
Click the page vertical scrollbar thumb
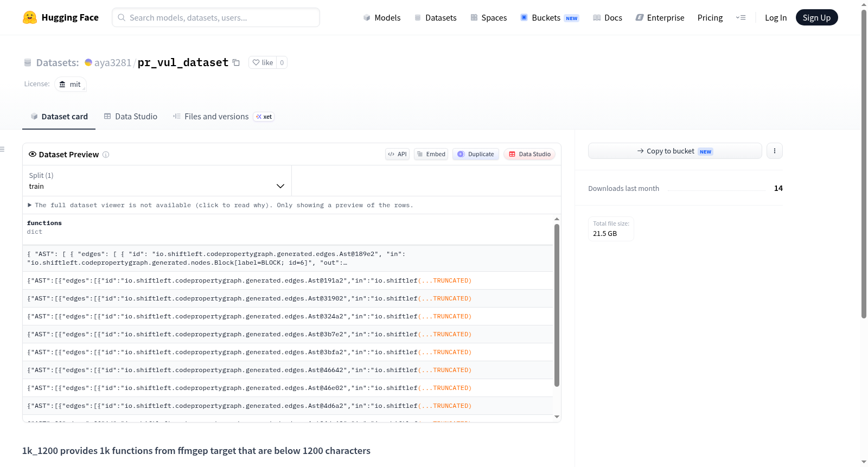click(x=864, y=164)
